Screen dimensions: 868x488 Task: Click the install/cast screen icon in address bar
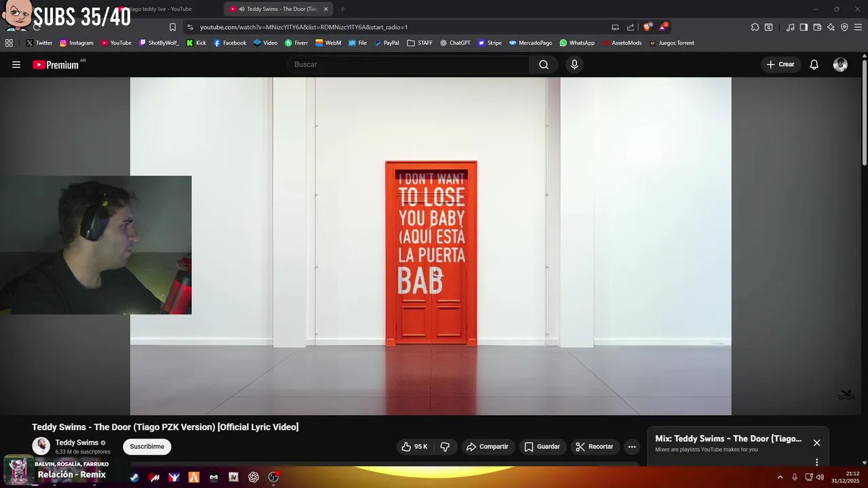point(615,27)
